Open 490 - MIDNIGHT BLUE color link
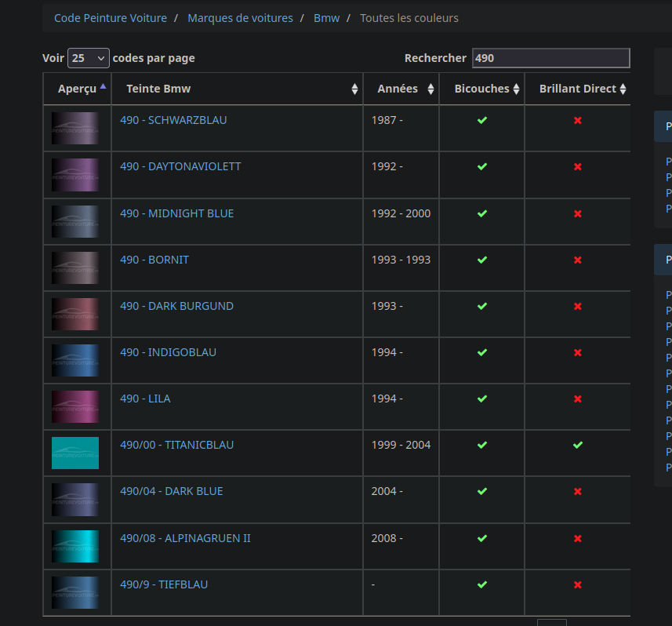The image size is (672, 626). coord(177,213)
